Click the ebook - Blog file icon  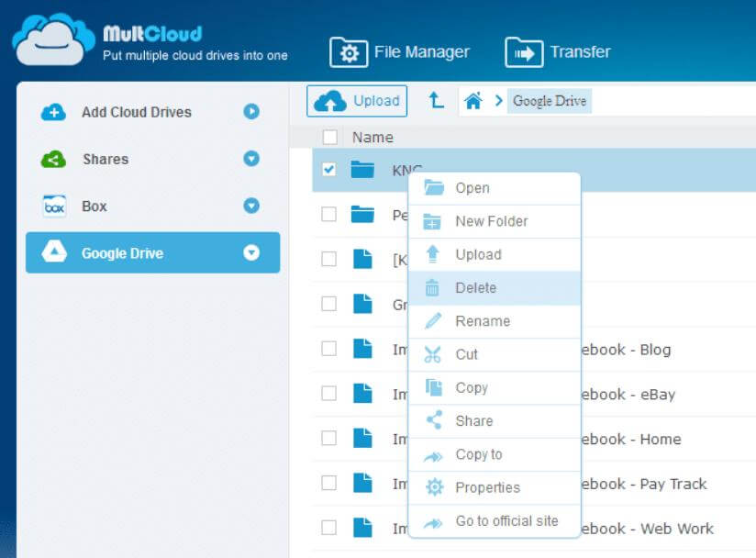(x=362, y=349)
